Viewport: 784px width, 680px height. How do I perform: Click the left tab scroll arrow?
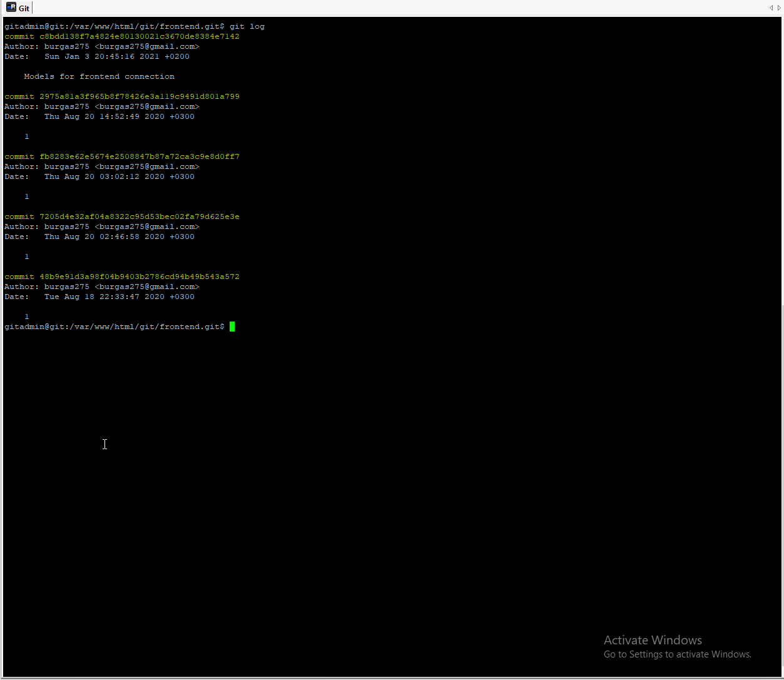click(x=771, y=8)
